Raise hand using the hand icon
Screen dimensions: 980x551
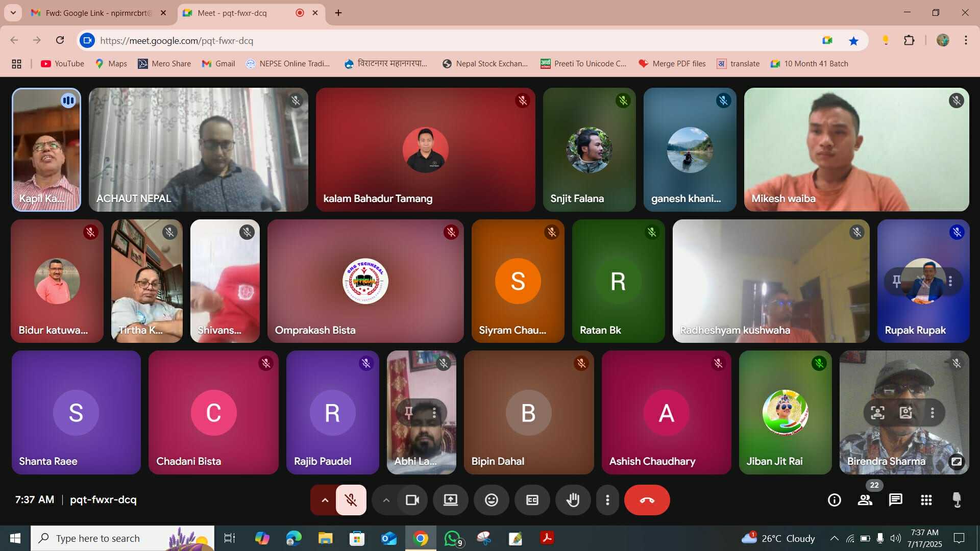coord(573,500)
